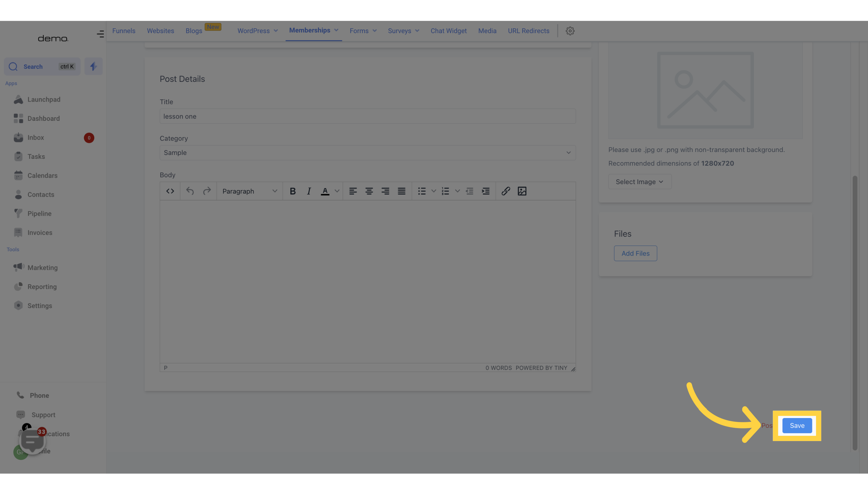The image size is (868, 494).
Task: Insert a numbered list
Action: (445, 191)
